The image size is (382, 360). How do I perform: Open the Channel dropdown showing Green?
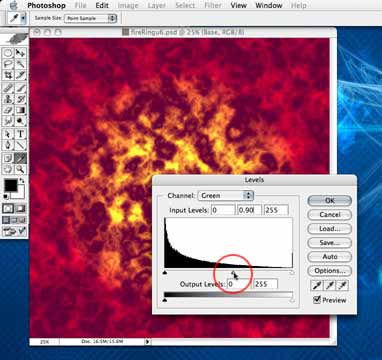click(x=226, y=196)
